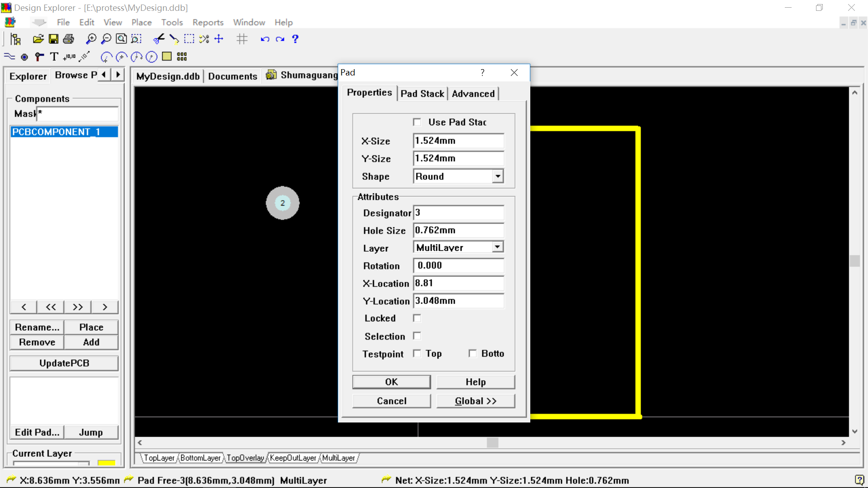Click the OK button to confirm
Screen dimensions: 868x488
tap(392, 382)
